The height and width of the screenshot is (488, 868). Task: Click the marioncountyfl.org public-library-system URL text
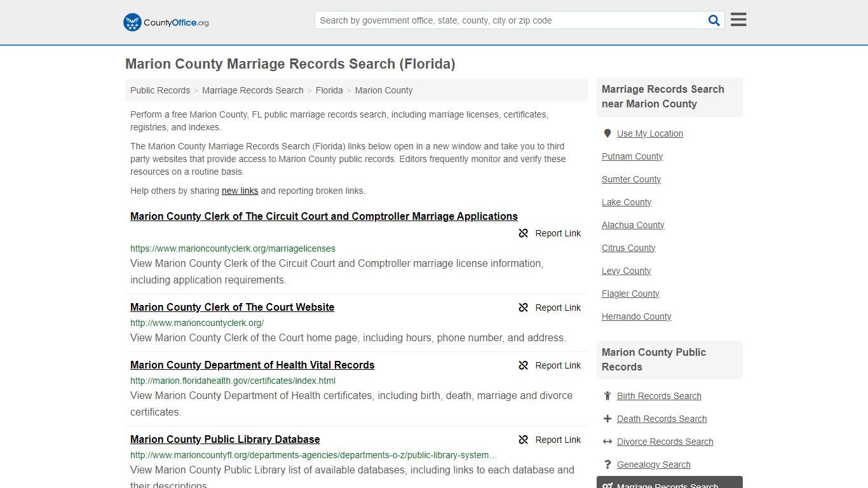coord(314,455)
